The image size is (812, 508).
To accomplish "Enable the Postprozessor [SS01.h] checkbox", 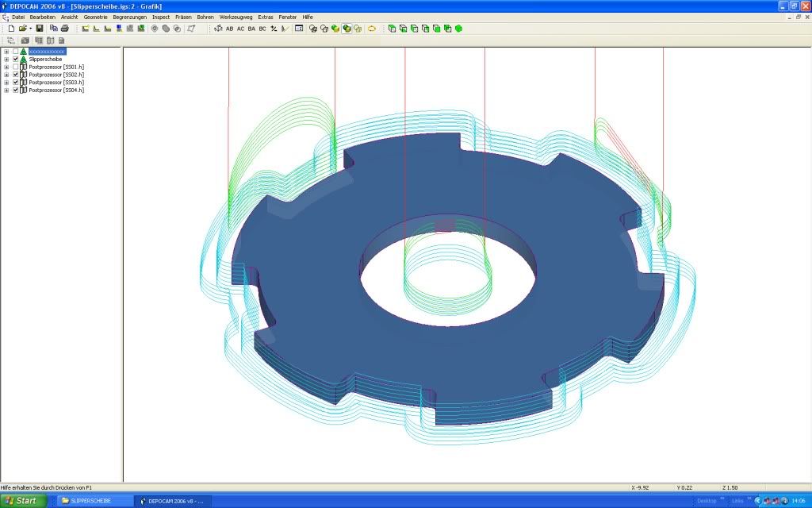I will (x=15, y=67).
